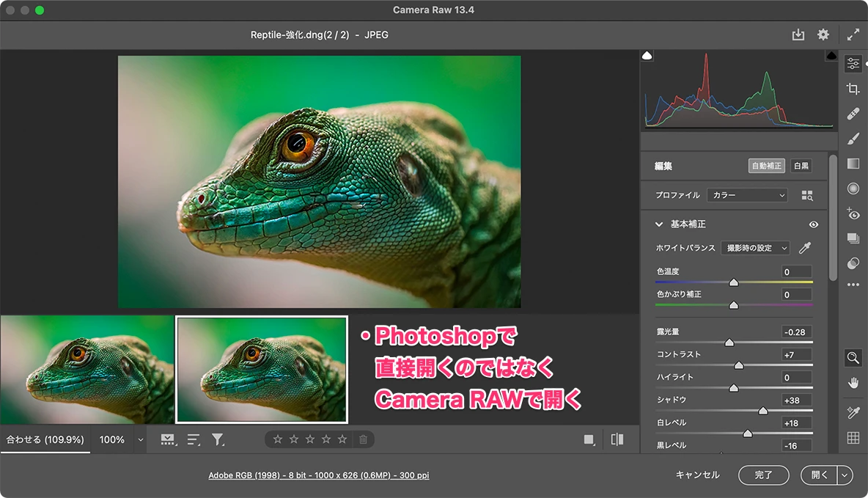The image size is (868, 498).
Task: Select the Spot Removal healing tool
Action: click(853, 114)
